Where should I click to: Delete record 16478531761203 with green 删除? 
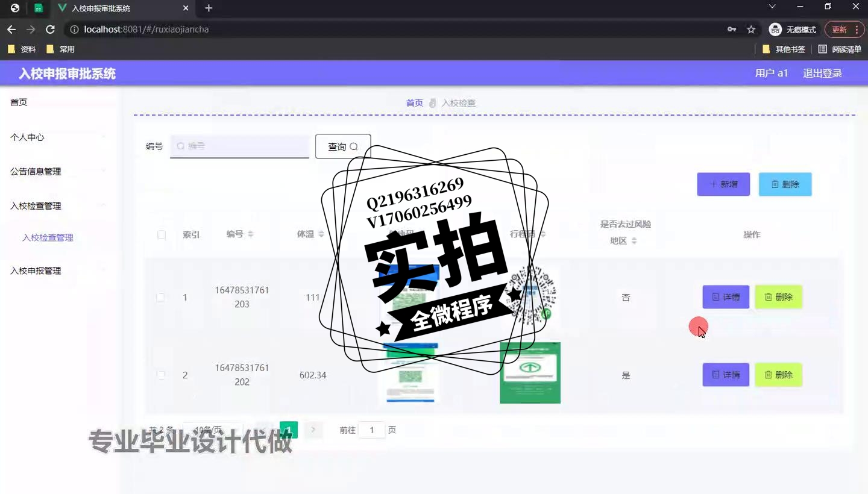[x=779, y=297]
